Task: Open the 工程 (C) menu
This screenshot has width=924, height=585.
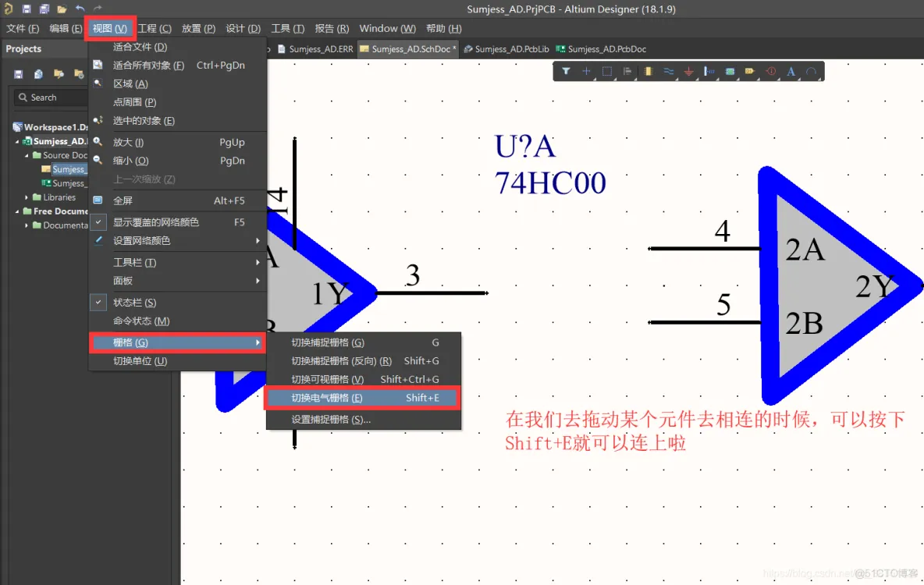Action: [155, 28]
